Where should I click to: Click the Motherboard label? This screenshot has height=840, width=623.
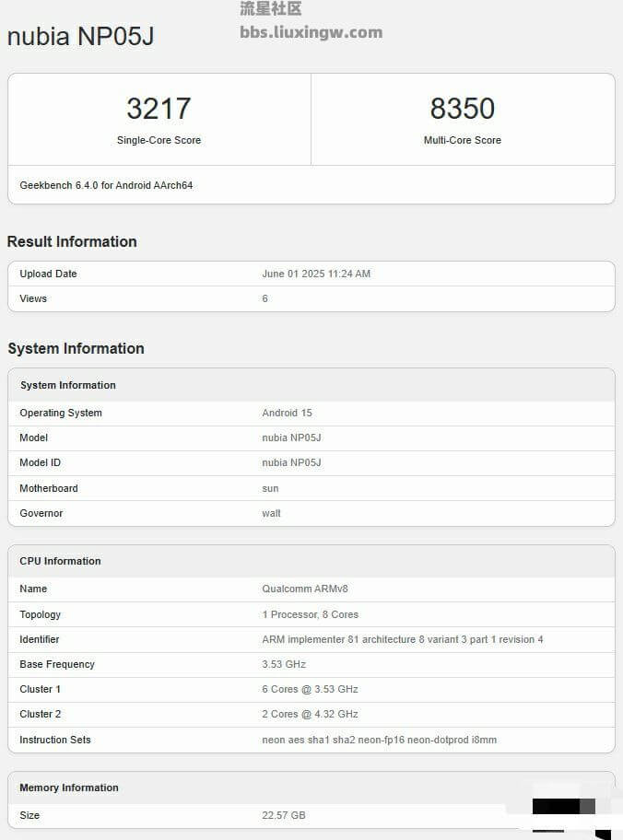49,488
